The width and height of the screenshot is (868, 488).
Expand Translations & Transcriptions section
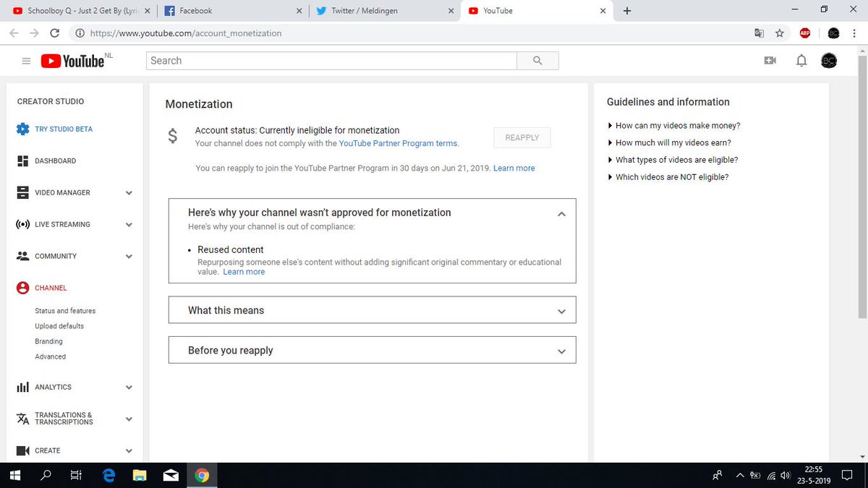pyautogui.click(x=129, y=419)
